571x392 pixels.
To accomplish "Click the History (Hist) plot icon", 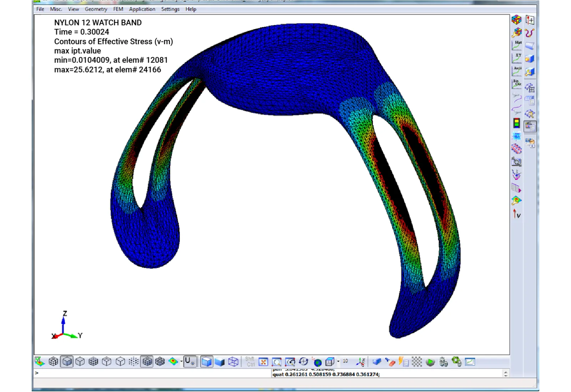I will point(516,45).
